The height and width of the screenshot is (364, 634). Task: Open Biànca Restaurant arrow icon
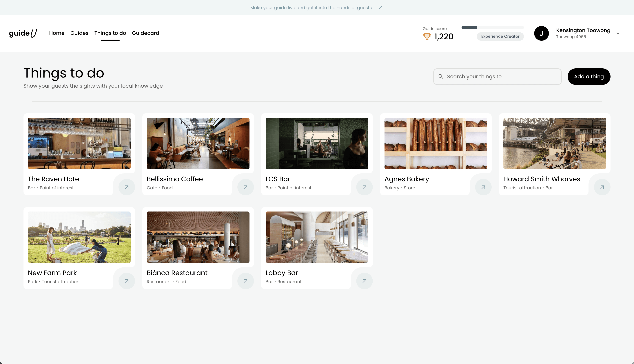pos(245,281)
